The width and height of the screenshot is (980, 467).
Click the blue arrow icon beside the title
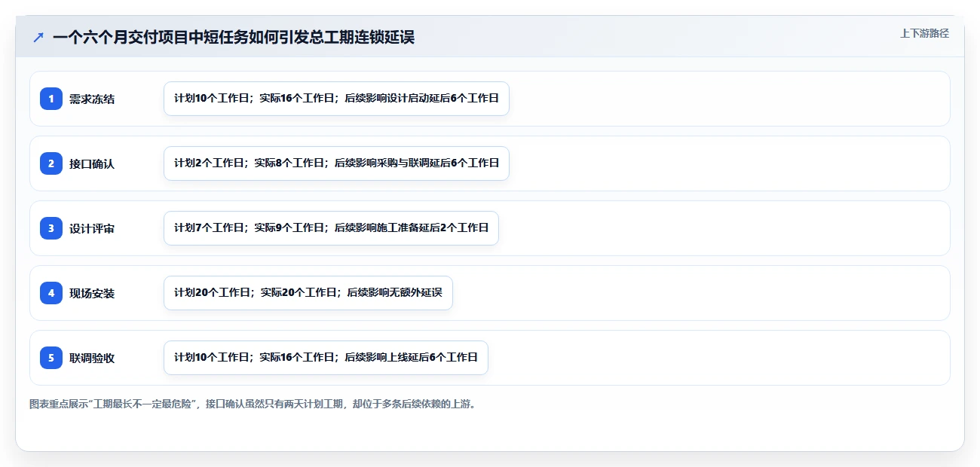pyautogui.click(x=38, y=37)
